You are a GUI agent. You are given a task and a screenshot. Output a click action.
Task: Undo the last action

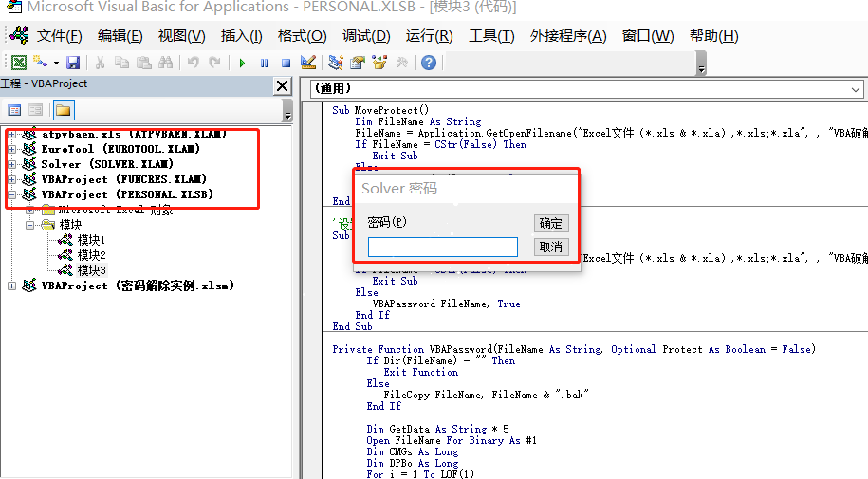pyautogui.click(x=193, y=63)
